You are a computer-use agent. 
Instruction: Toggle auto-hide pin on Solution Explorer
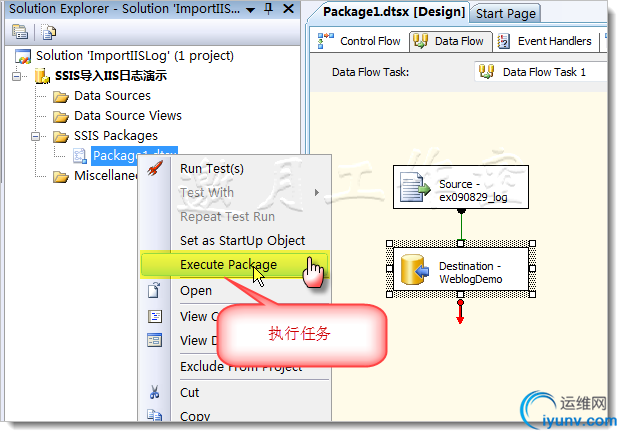(267, 9)
